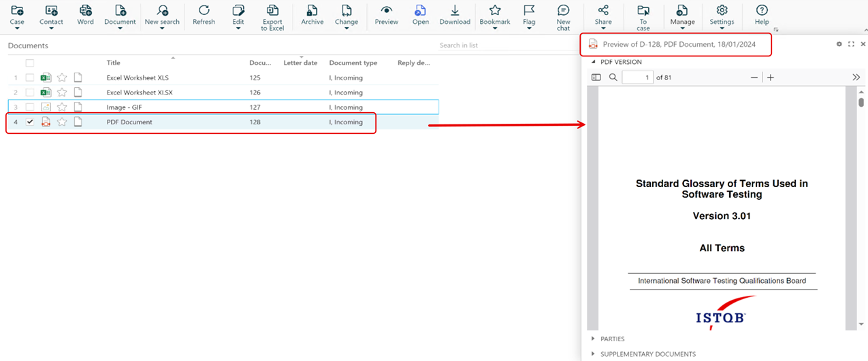Screen dimensions: 868x361
Task: Check the Excel Worksheet XLS row checkbox
Action: [30, 78]
